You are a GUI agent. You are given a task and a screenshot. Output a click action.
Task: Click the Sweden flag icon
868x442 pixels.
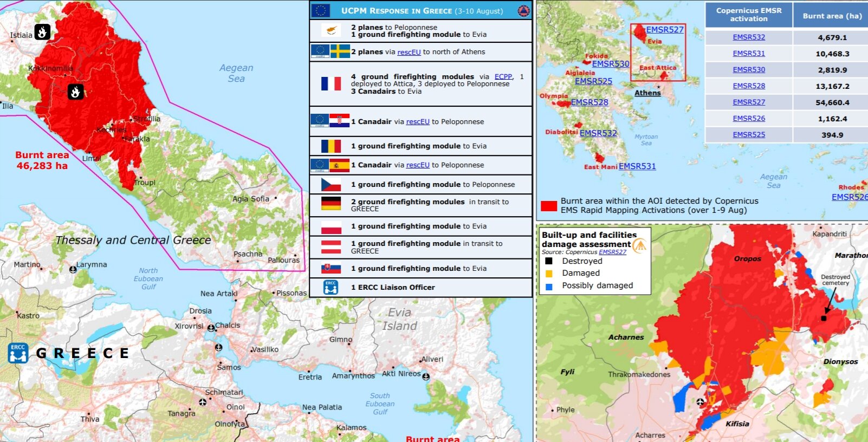(x=340, y=51)
